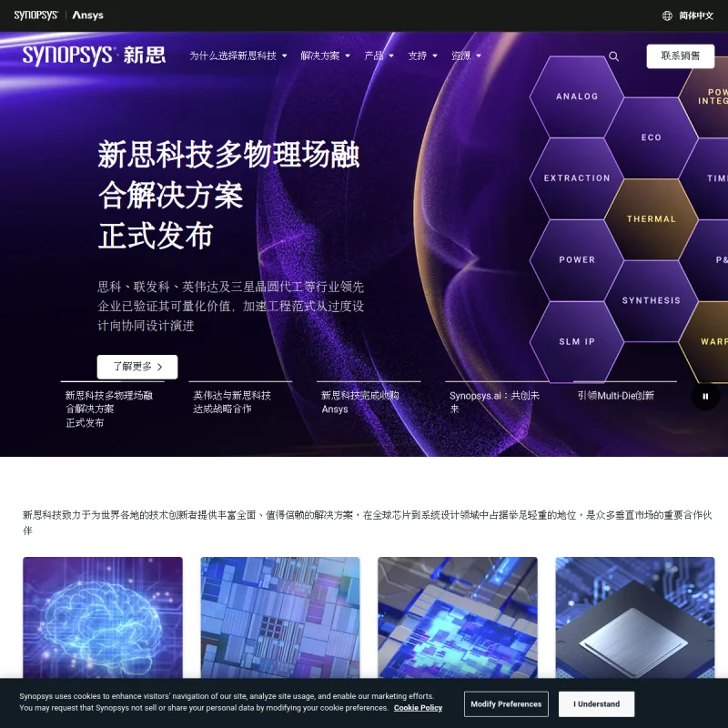
Task: Open the chip floorplan layout card
Action: (x=280, y=618)
